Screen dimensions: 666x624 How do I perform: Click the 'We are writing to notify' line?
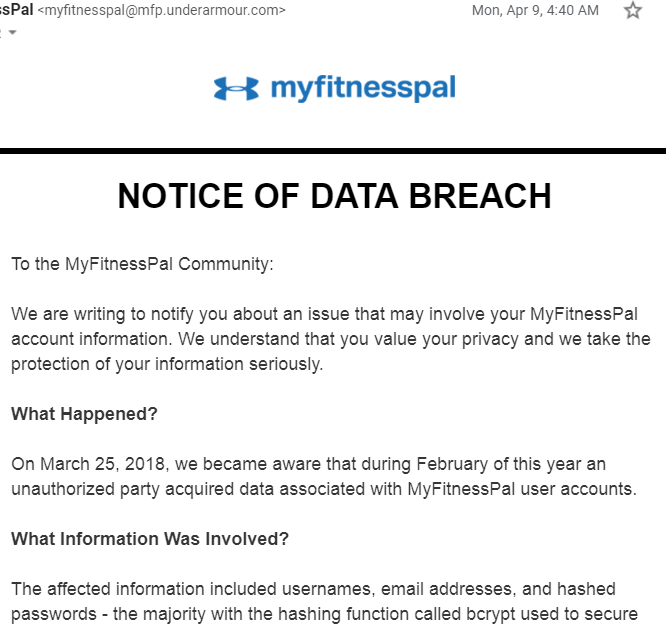click(x=325, y=314)
